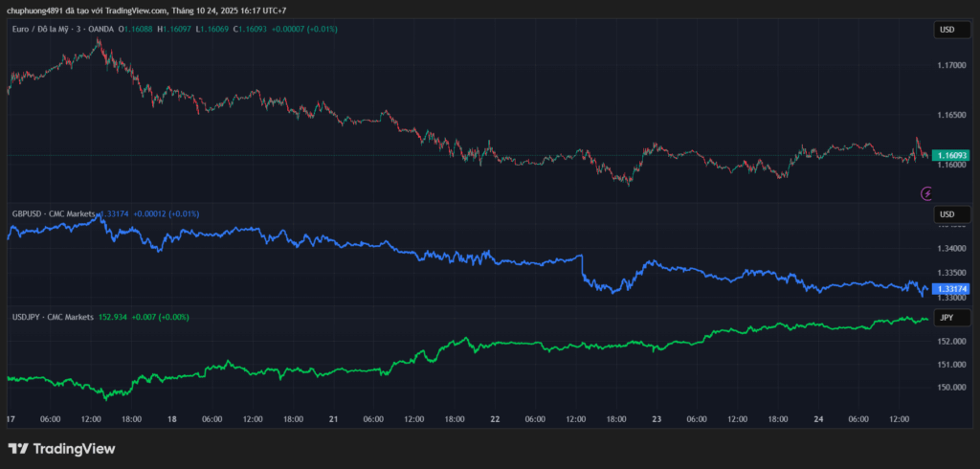This screenshot has height=469, width=980.
Task: Click date 22 on the time axis
Action: tap(495, 419)
